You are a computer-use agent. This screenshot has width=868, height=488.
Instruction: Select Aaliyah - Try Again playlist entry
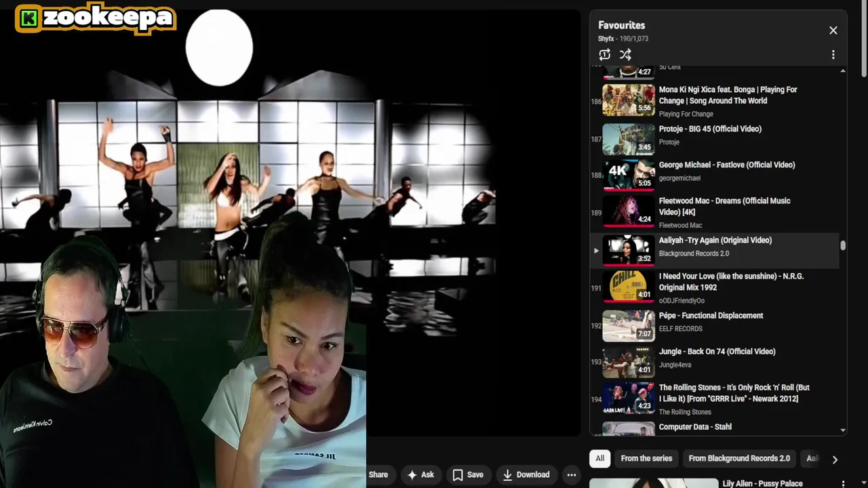pos(715,250)
